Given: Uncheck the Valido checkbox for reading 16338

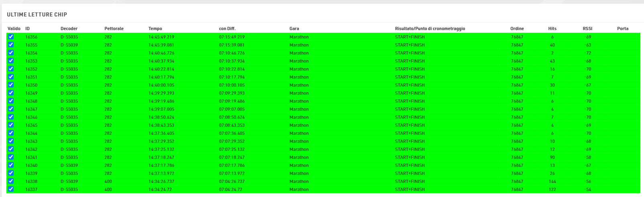Looking at the screenshot, I should [11, 181].
